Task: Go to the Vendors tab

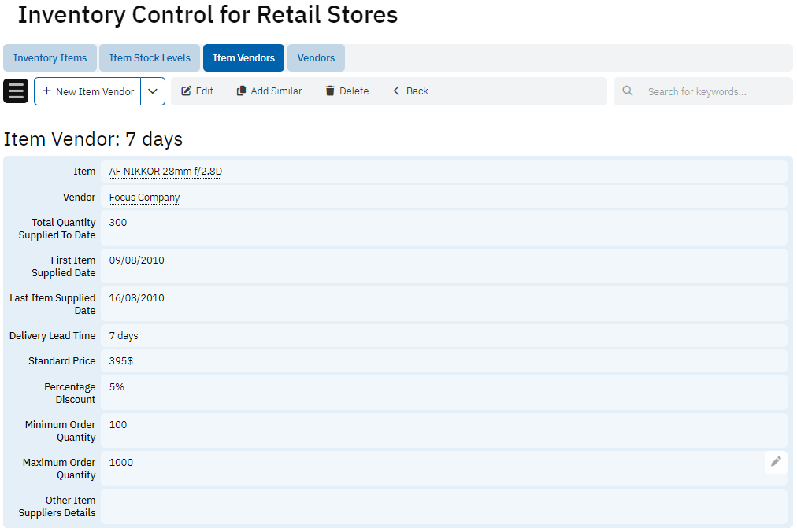Action: (316, 58)
